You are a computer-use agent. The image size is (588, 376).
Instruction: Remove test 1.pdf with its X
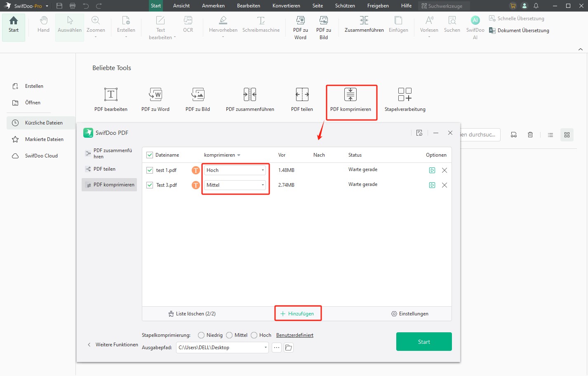click(x=445, y=170)
